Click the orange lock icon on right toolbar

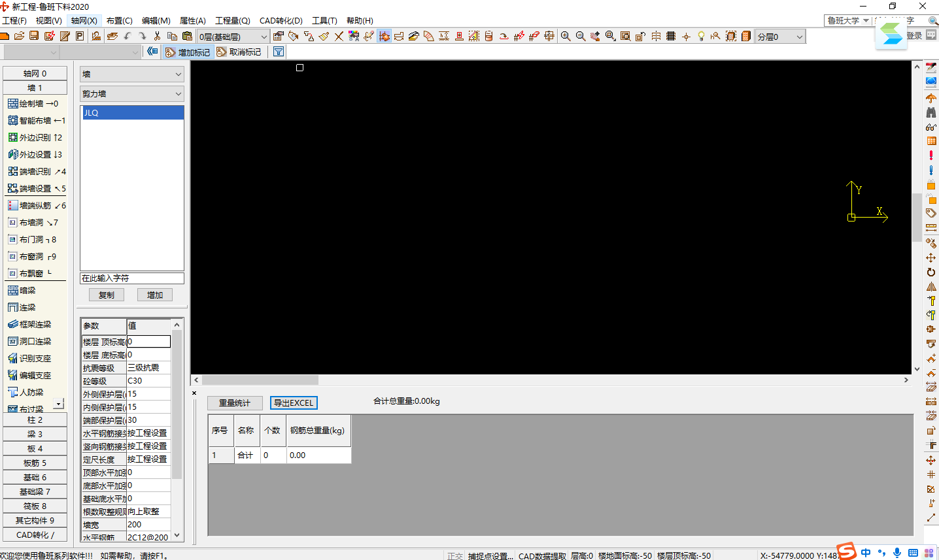point(931,184)
